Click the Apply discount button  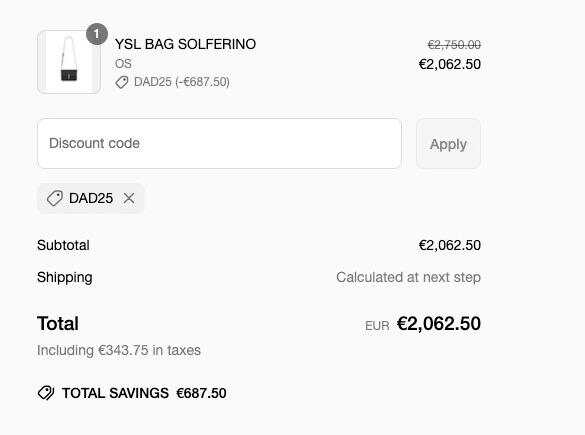point(448,144)
